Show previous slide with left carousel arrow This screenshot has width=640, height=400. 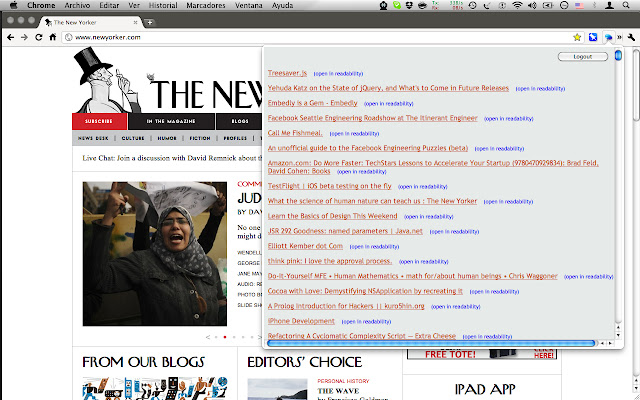[x=208, y=337]
